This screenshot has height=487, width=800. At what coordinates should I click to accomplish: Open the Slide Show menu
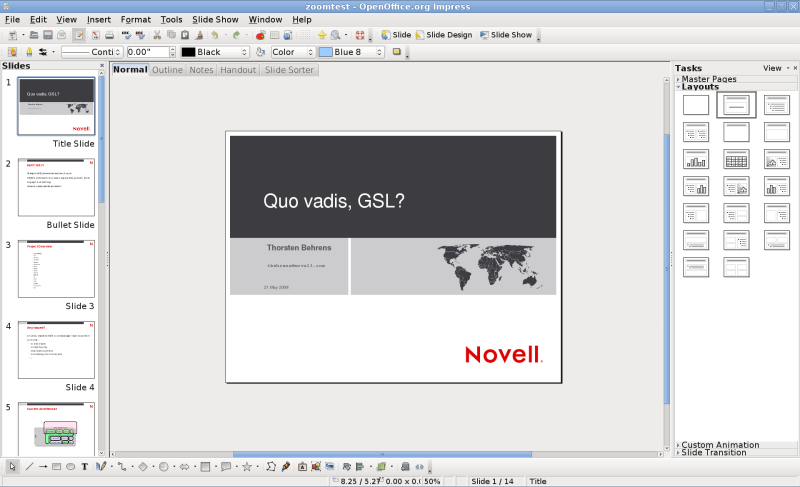point(215,19)
